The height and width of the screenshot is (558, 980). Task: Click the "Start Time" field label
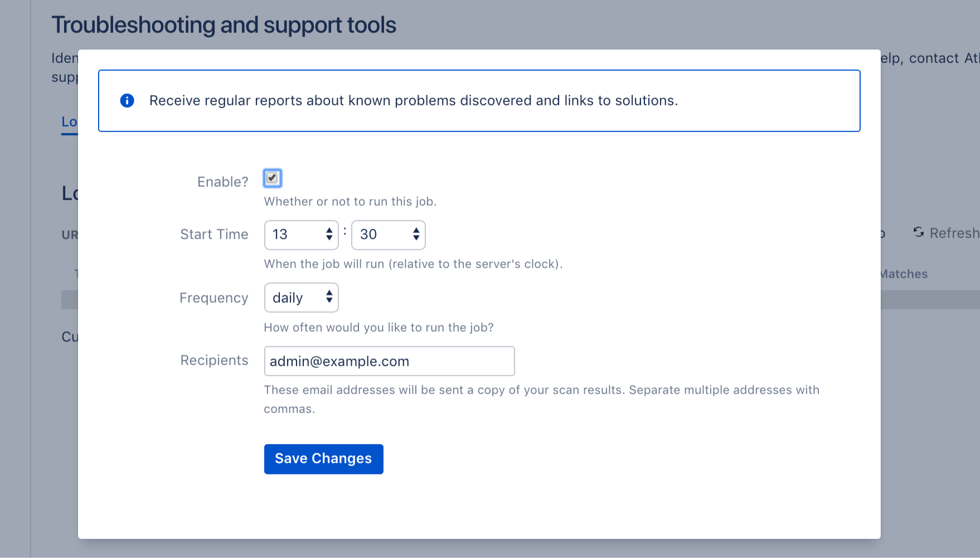214,234
